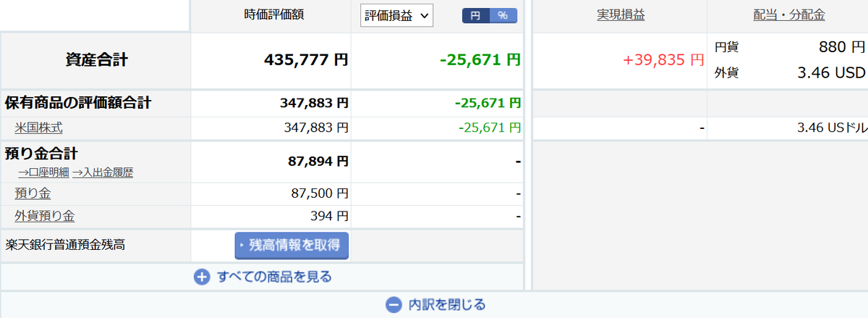Open the 実現損益 link
The image size is (868, 318).
click(x=621, y=15)
